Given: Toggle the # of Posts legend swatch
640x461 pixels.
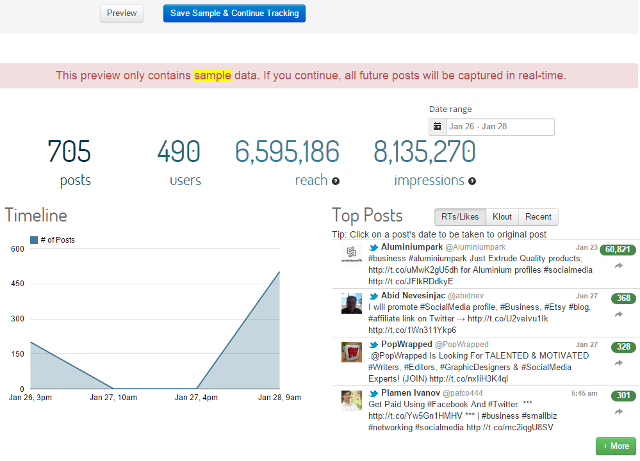Looking at the screenshot, I should pyautogui.click(x=34, y=240).
